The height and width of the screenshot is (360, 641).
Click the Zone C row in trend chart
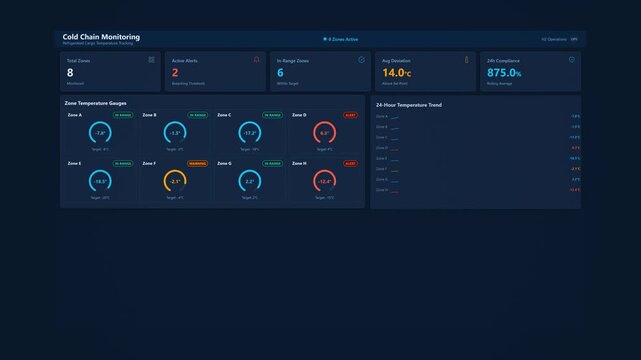(477, 137)
